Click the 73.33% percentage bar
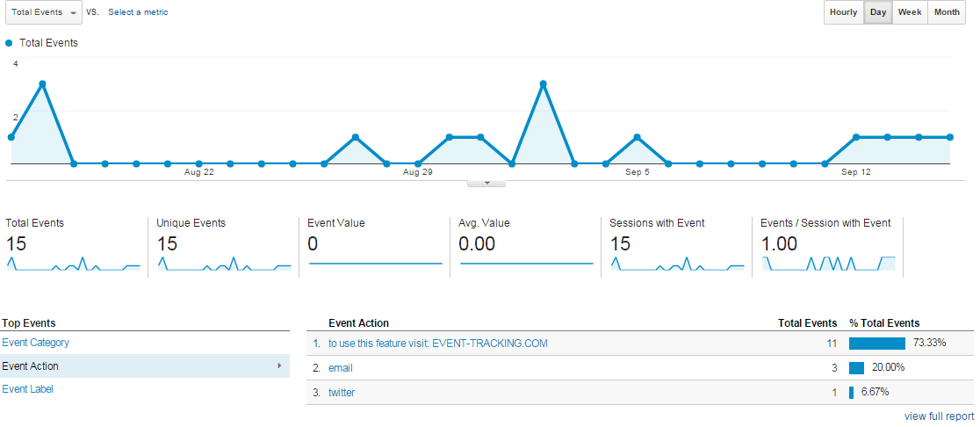 pos(876,344)
